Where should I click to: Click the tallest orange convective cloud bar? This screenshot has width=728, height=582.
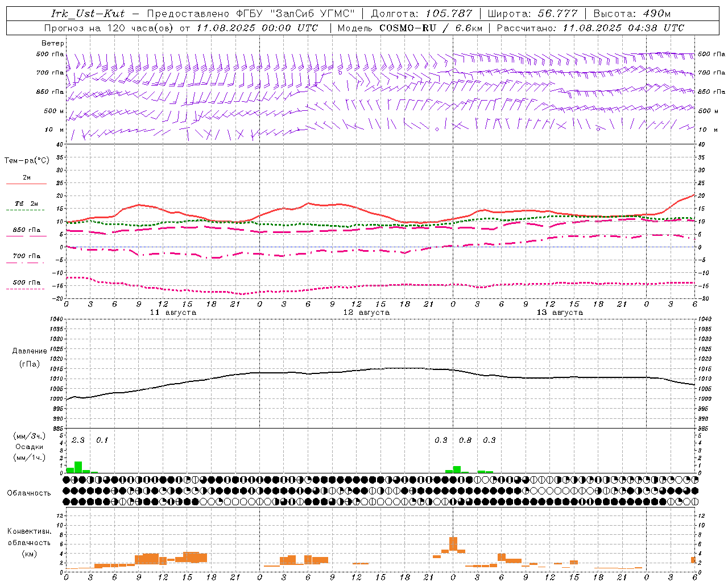coord(453,544)
